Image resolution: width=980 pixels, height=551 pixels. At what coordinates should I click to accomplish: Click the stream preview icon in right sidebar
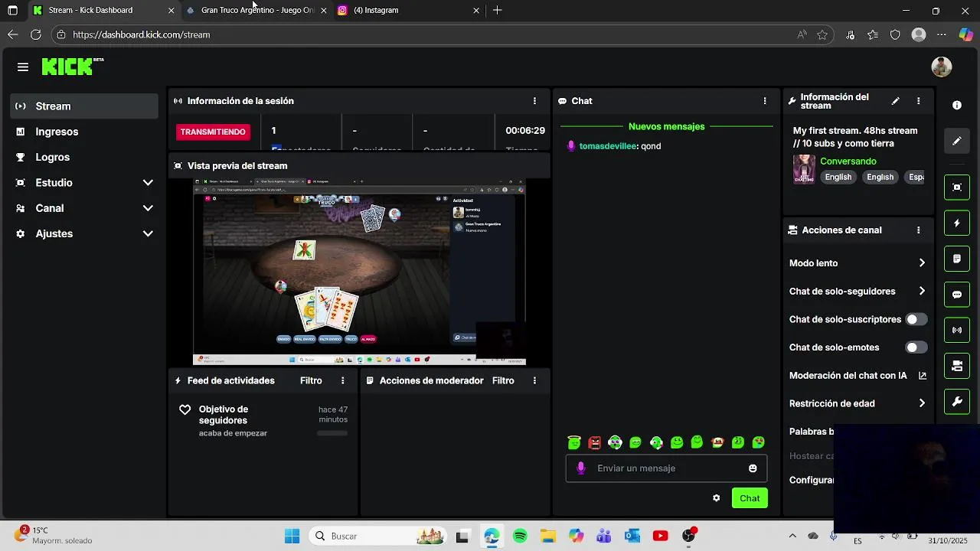[957, 187]
